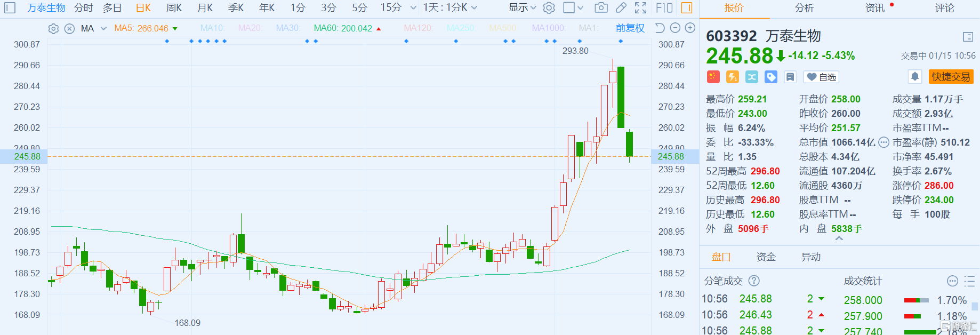Select the 年K yearly candlestick tab
The image size is (980, 335).
click(267, 8)
